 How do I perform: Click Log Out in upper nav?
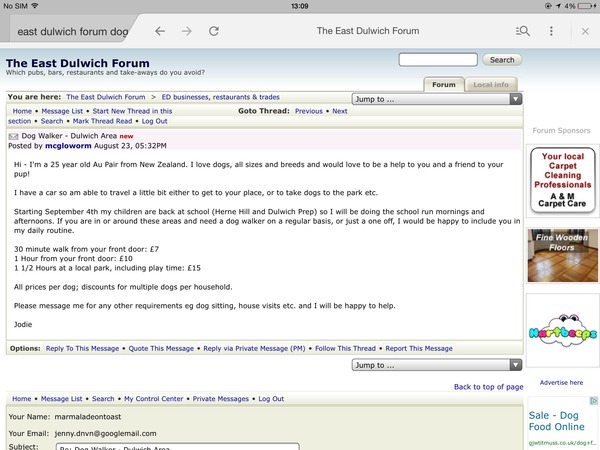click(155, 121)
